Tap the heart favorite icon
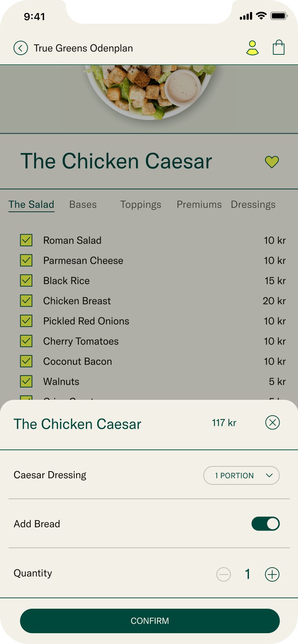The width and height of the screenshot is (298, 644). coord(272,162)
